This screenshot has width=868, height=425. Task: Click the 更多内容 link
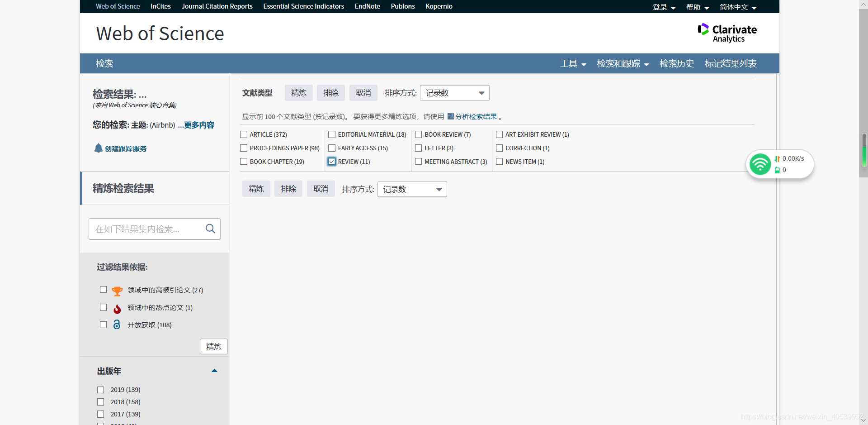pyautogui.click(x=199, y=125)
